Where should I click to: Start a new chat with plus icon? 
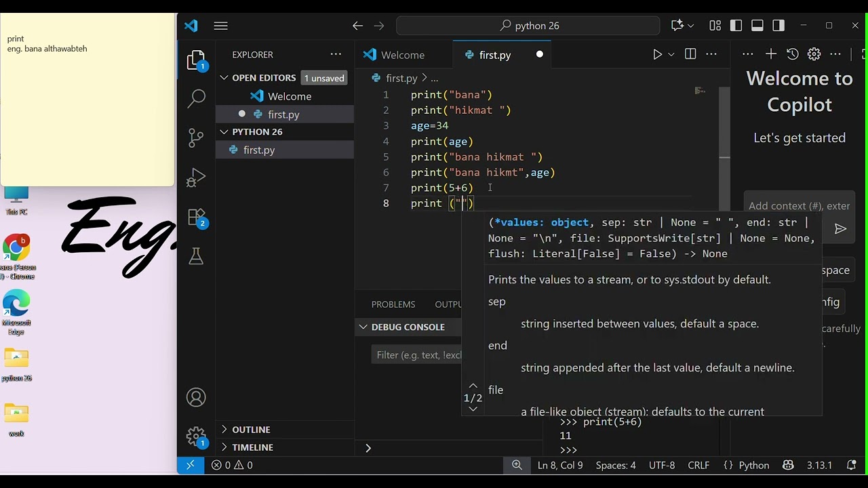point(771,54)
